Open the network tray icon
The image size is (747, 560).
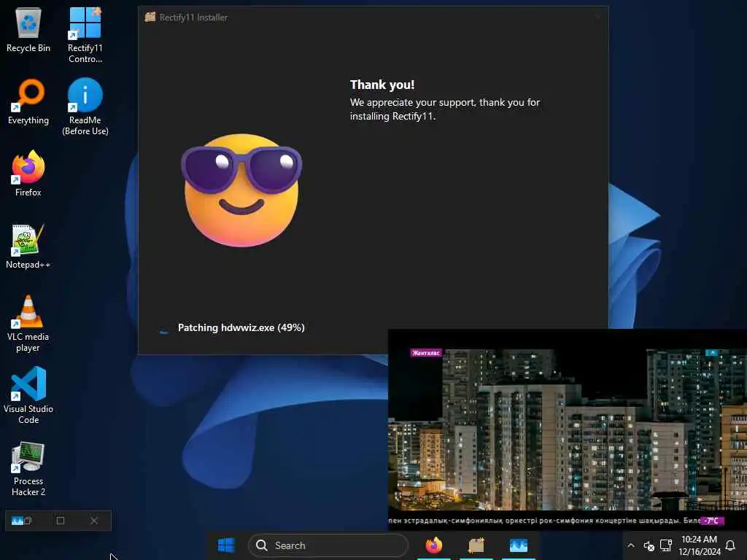point(666,545)
